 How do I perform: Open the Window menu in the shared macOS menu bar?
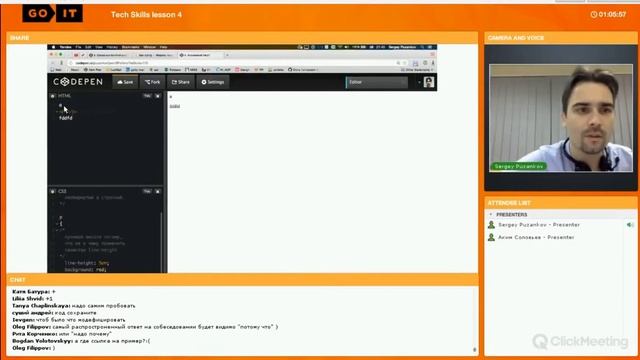(x=149, y=47)
